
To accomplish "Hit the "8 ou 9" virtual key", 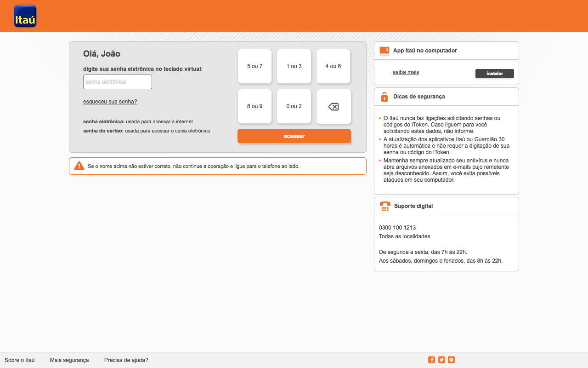I will pos(254,106).
